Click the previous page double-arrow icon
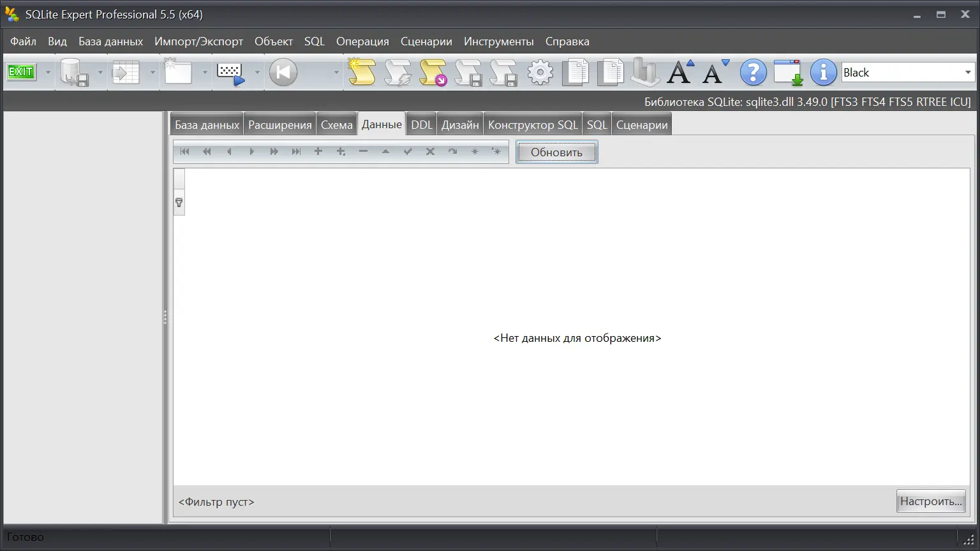 pos(207,152)
